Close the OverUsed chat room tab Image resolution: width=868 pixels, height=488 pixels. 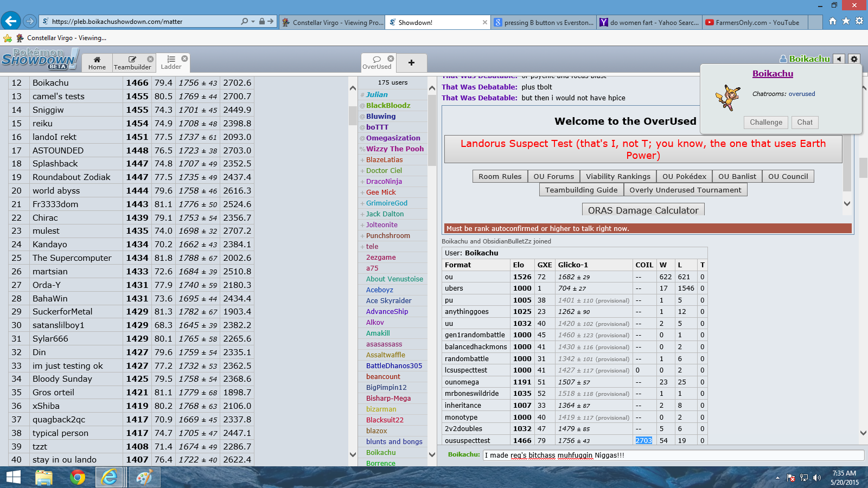(391, 59)
